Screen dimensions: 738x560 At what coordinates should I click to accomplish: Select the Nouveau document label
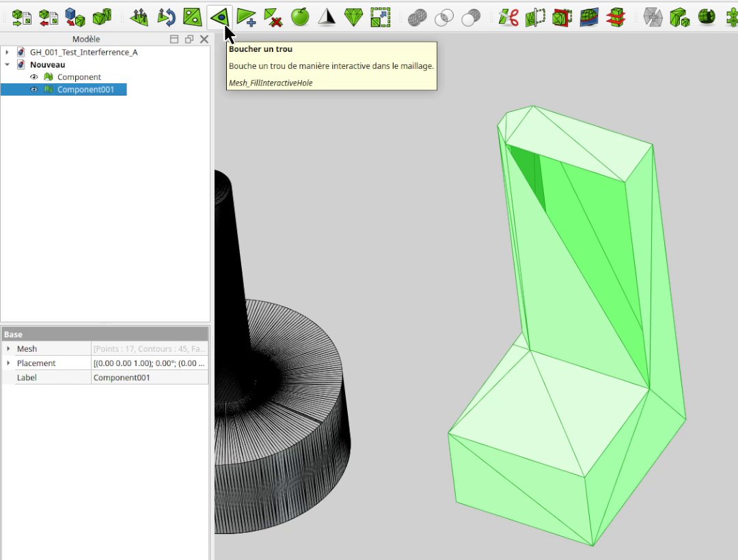(x=48, y=64)
